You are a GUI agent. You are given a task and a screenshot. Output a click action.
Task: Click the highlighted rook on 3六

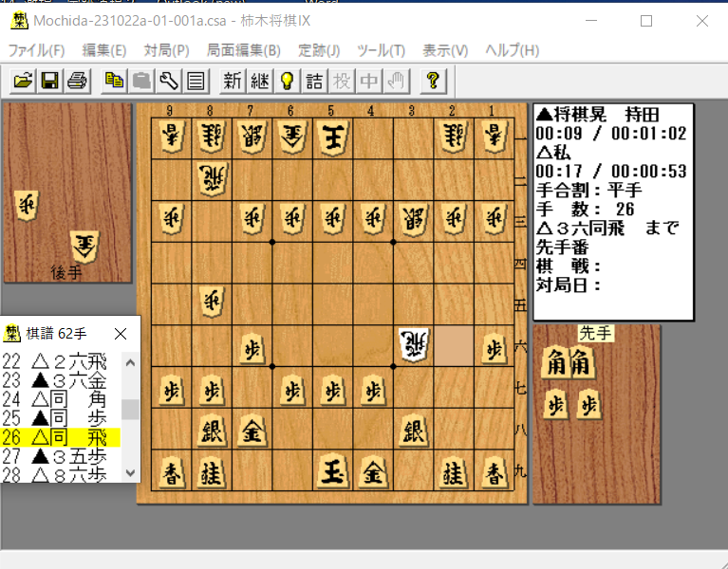[x=413, y=345]
